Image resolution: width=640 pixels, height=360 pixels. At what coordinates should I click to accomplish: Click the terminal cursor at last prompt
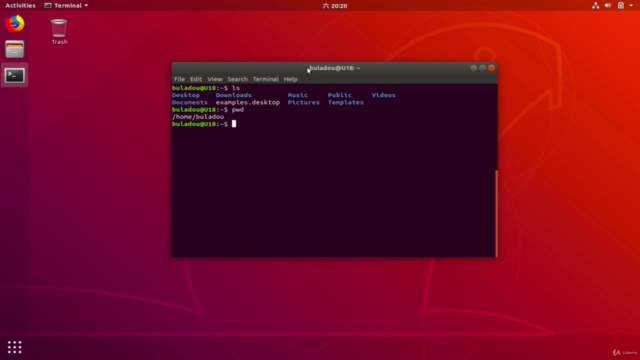(234, 124)
